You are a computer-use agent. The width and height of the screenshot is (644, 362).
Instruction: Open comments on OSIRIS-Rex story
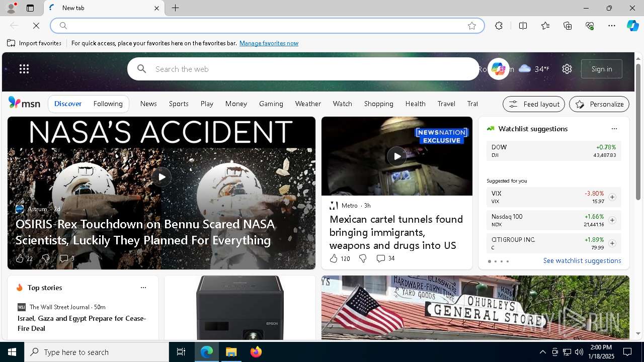coord(66,258)
